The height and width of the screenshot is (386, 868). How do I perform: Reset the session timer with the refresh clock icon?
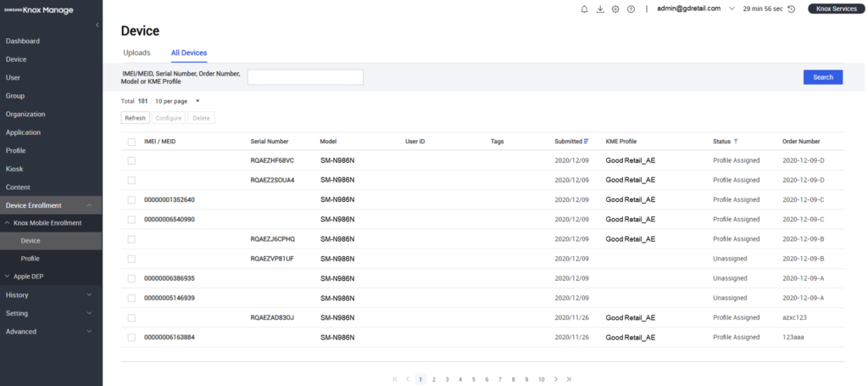point(791,9)
